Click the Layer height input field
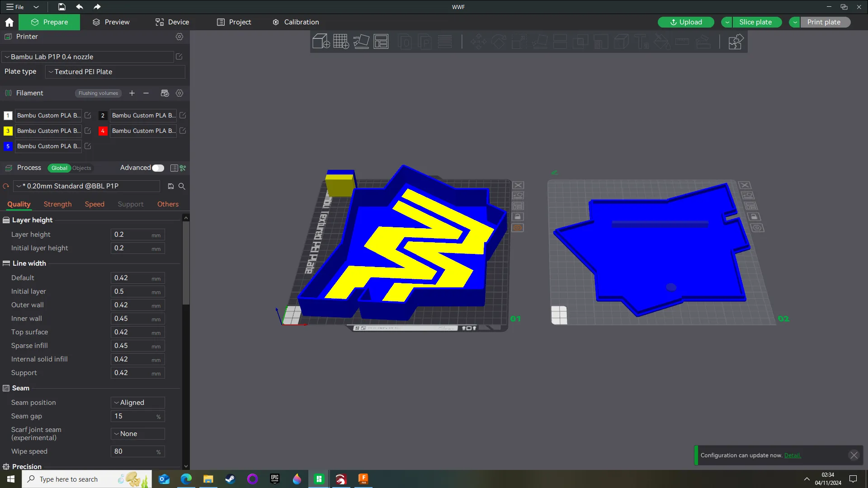 (x=138, y=235)
